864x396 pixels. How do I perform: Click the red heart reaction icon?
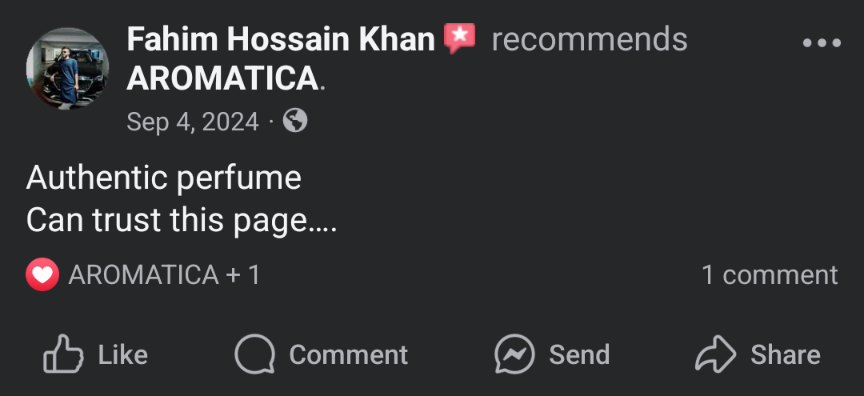coord(42,274)
